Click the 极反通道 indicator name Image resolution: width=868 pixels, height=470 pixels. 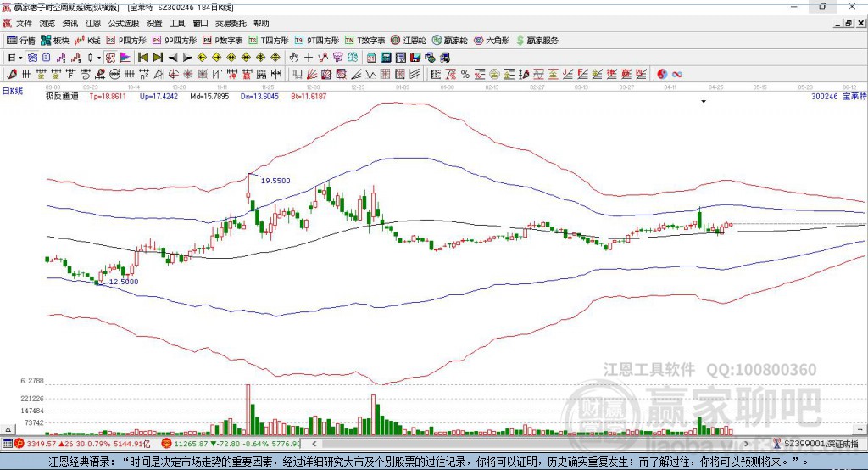[62, 96]
